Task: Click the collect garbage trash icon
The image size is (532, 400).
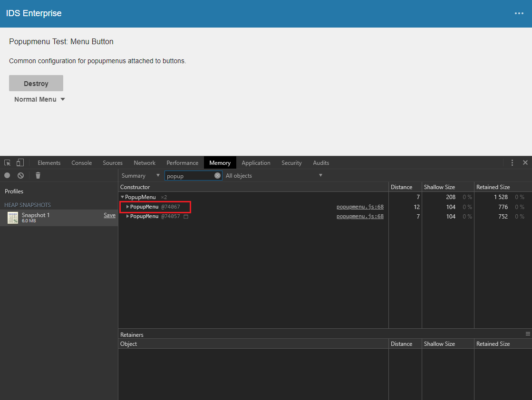Action: 38,175
